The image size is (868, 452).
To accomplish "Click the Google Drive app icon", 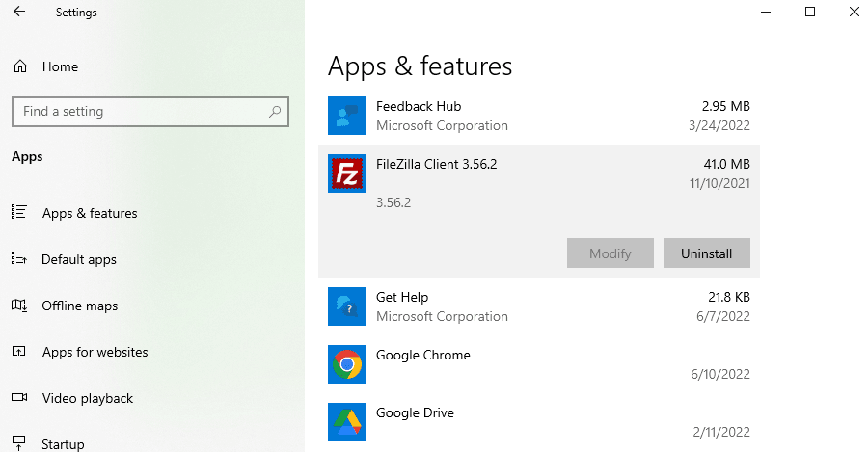I will pos(347,422).
